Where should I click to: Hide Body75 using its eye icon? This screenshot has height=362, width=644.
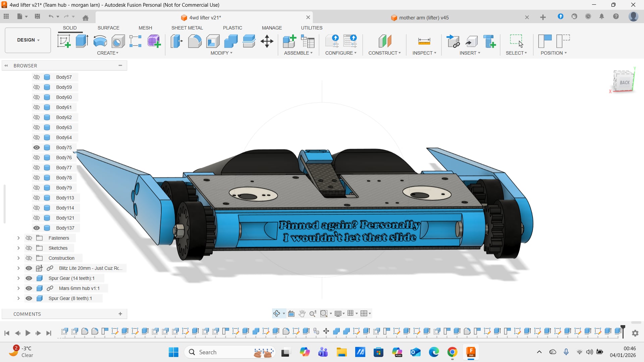tap(37, 147)
